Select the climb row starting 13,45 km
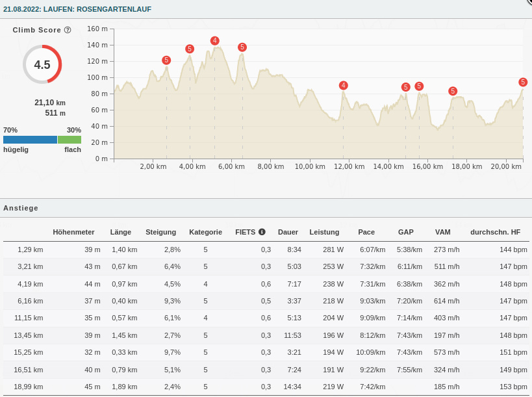 click(266, 335)
